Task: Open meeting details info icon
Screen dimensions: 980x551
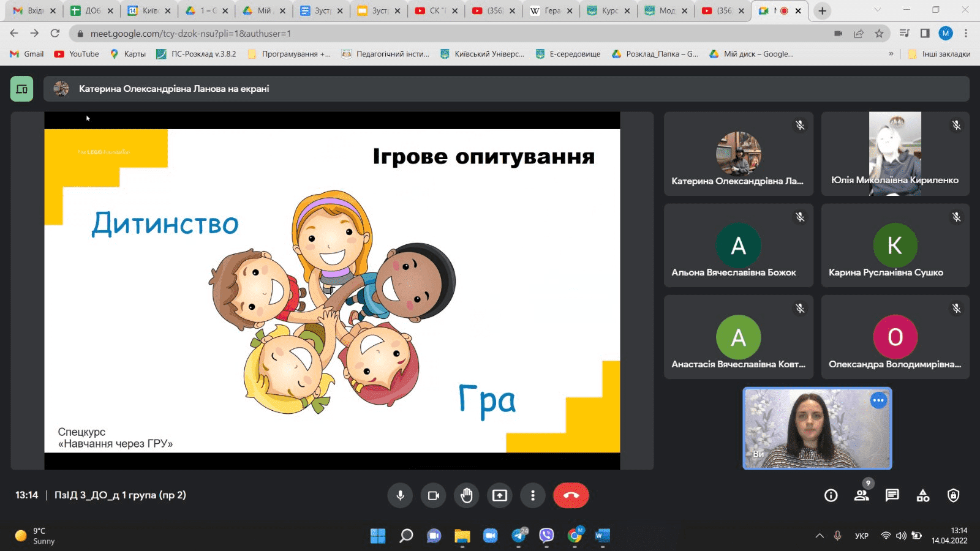Action: coord(831,495)
